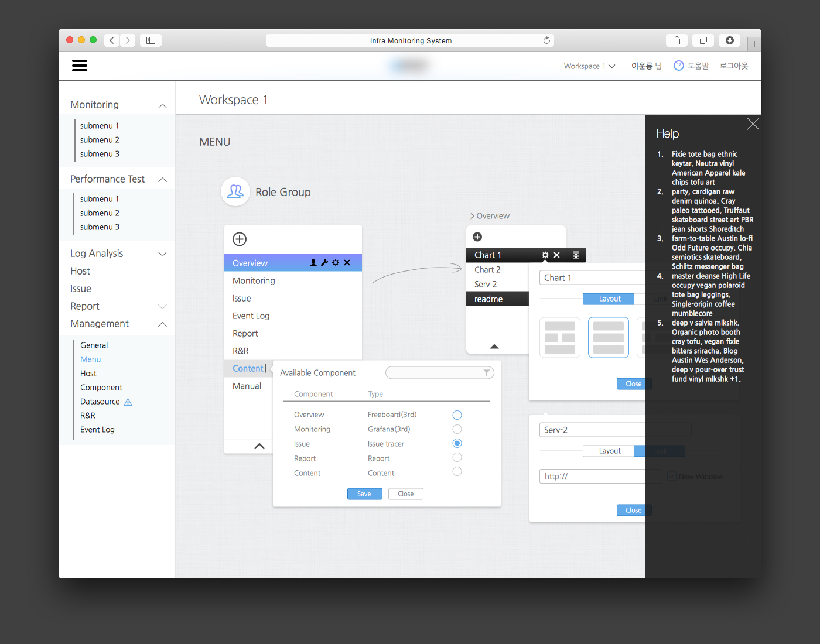Collapse the Performance Test sidebar section

coord(163,180)
